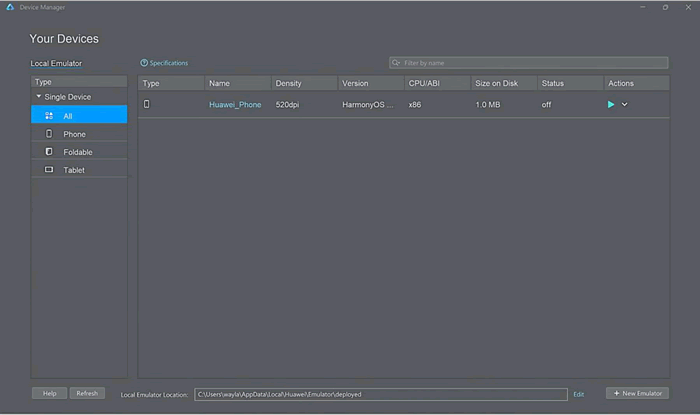Click the search magnifier icon in filter box
This screenshot has width=700, height=415.
pyautogui.click(x=396, y=63)
